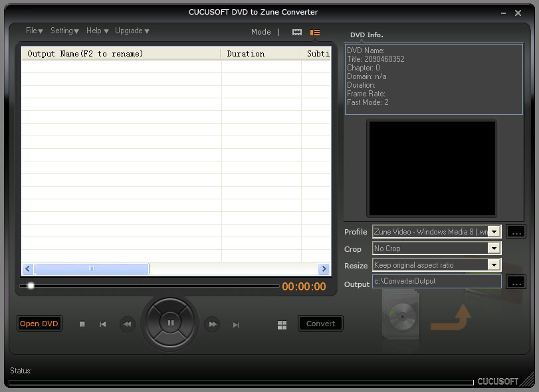This screenshot has width=539, height=392.
Task: Click the bottom arc of the playback dial
Action: pos(170,340)
